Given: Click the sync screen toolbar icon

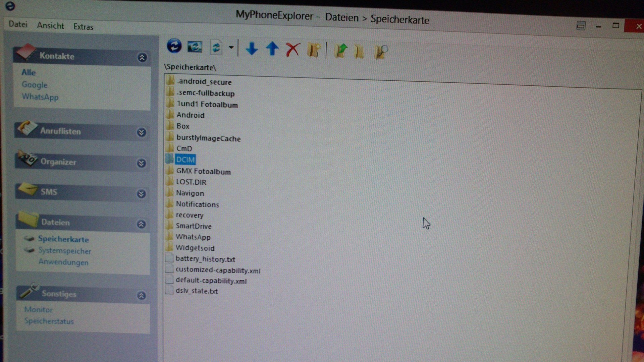Looking at the screenshot, I should [x=195, y=47].
